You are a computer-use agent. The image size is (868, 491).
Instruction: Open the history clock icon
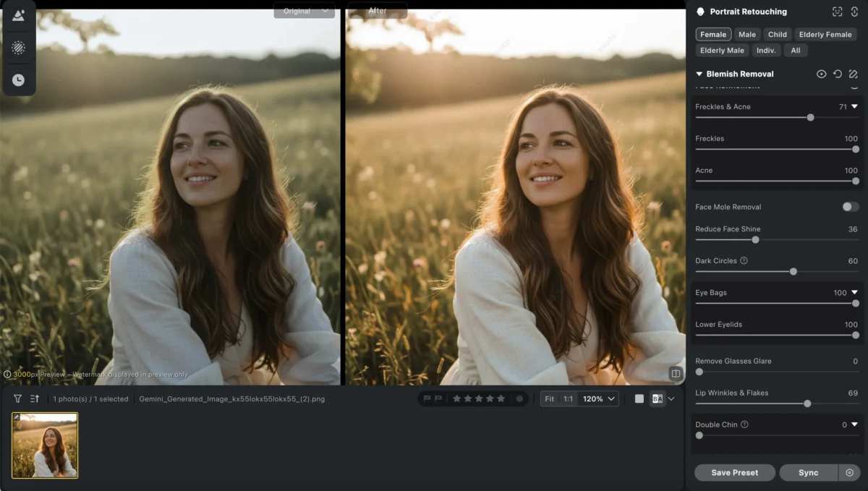click(x=18, y=80)
